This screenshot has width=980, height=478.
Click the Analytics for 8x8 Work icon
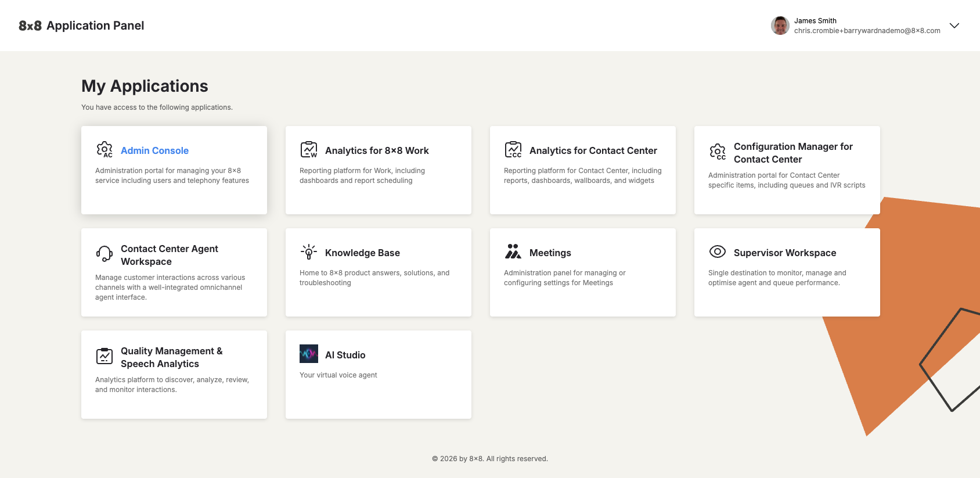click(309, 150)
